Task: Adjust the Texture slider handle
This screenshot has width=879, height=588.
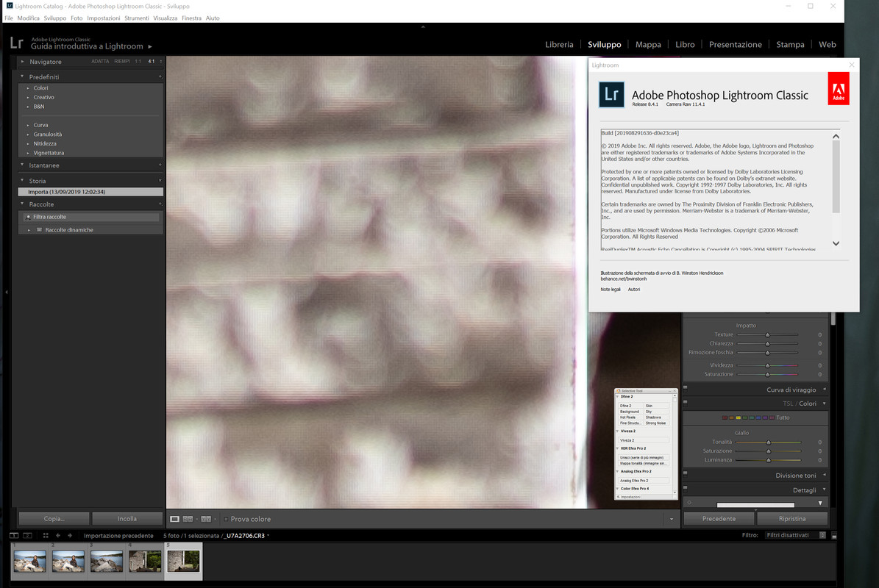Action: click(767, 335)
